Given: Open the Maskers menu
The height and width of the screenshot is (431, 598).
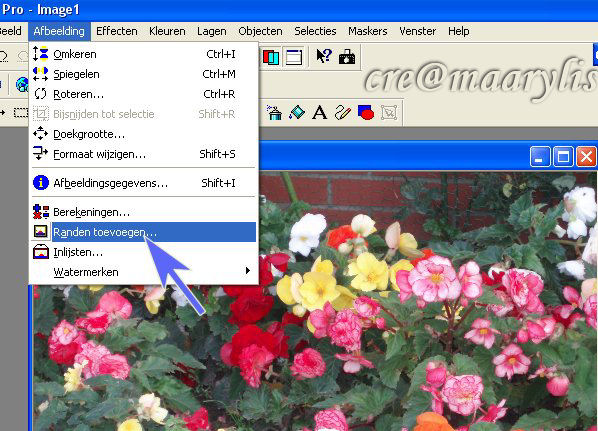Looking at the screenshot, I should 368,31.
